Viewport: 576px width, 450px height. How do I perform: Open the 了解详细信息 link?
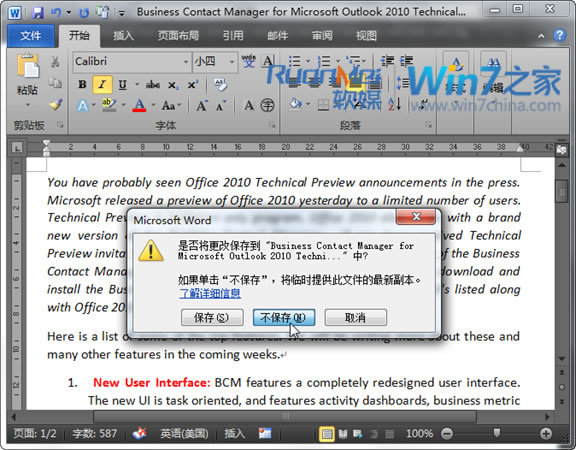(x=210, y=293)
